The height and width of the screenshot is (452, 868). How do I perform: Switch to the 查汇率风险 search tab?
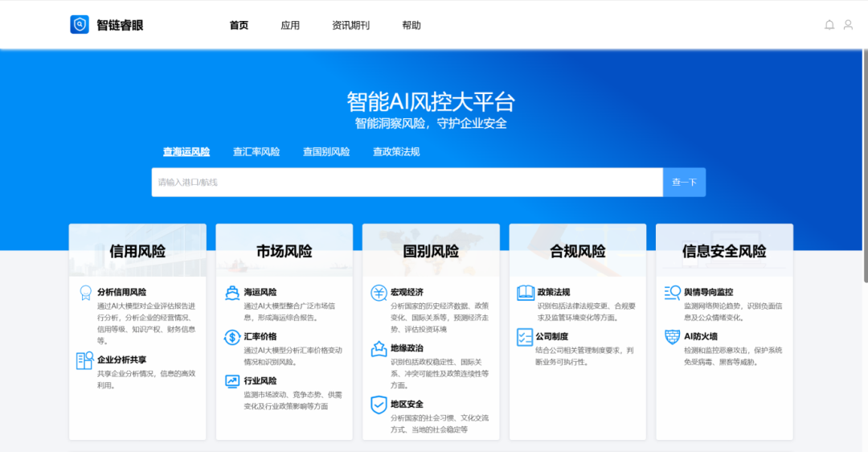tap(256, 152)
